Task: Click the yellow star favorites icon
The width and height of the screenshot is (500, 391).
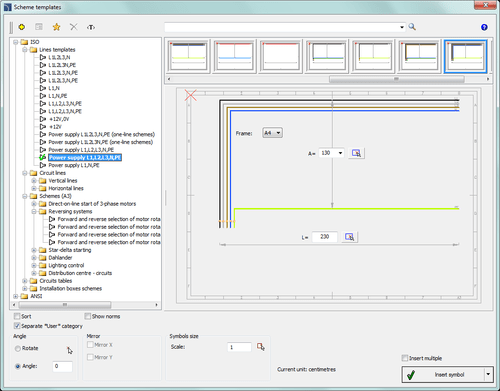Action: point(56,27)
